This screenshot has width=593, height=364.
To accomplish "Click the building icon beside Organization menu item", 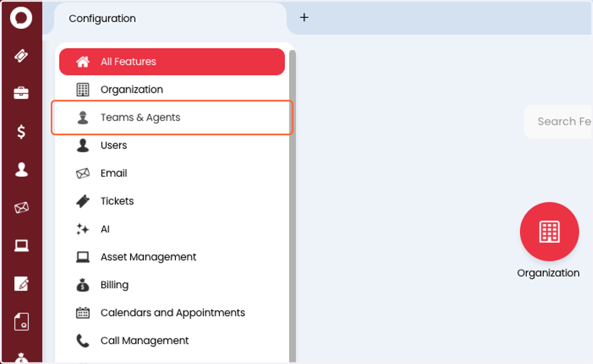I will 83,89.
